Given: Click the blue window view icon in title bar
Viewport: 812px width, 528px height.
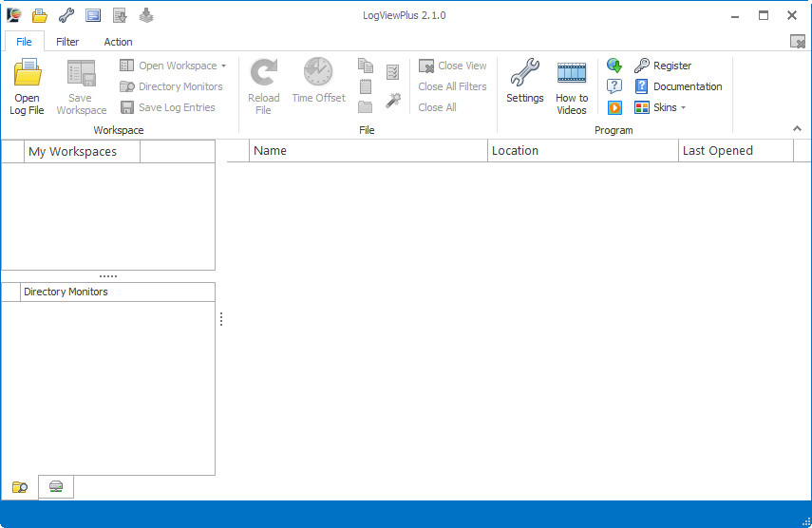Looking at the screenshot, I should coord(93,15).
